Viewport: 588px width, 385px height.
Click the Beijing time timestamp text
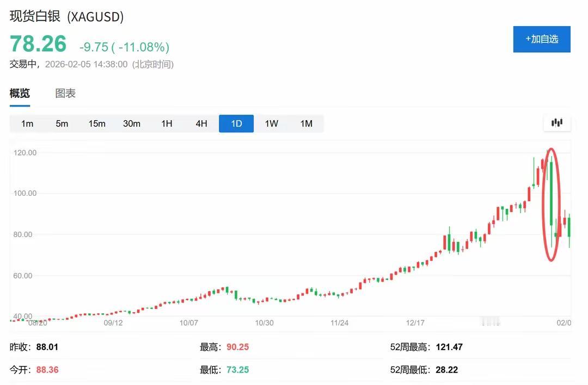click(x=87, y=64)
